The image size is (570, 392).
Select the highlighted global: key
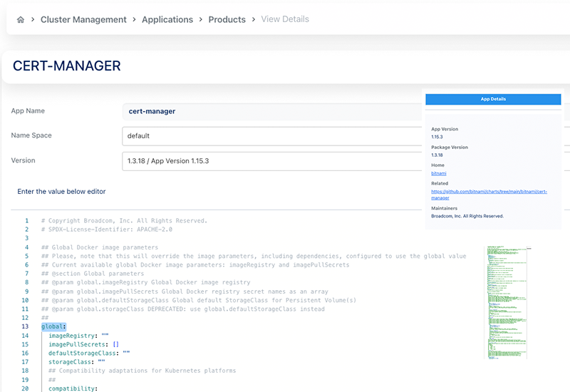[x=53, y=326]
